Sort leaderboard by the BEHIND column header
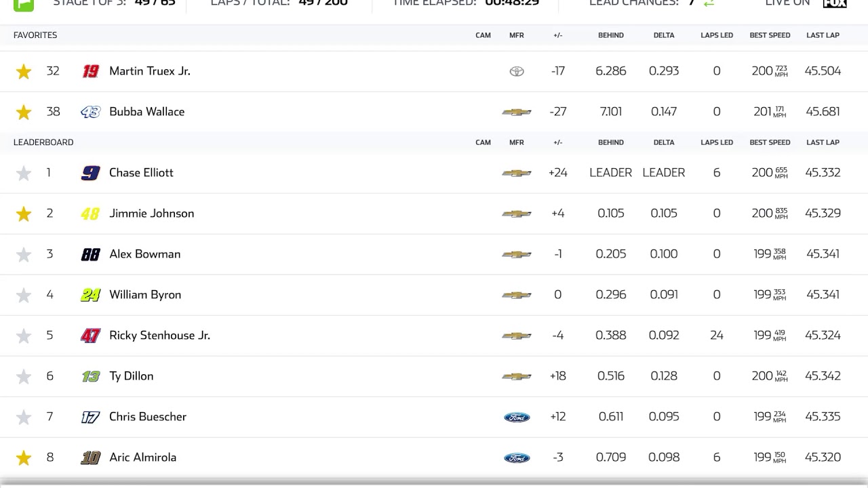This screenshot has width=868, height=488. pyautogui.click(x=610, y=142)
